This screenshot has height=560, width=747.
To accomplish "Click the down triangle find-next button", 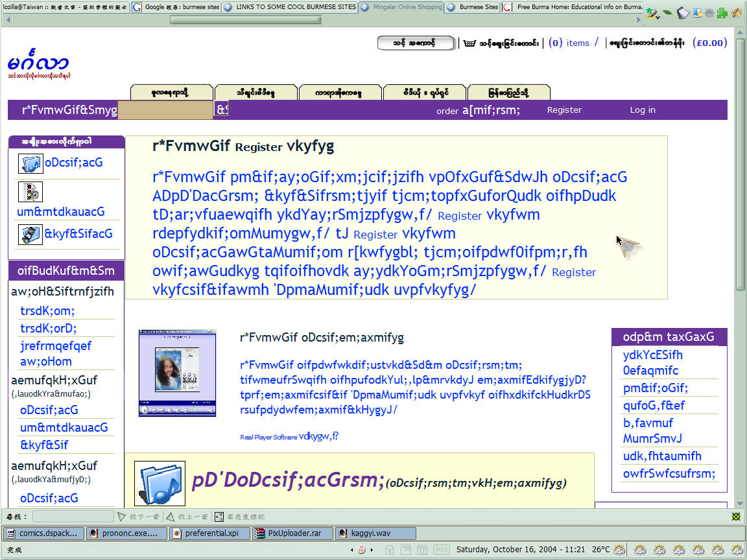I will [x=121, y=517].
